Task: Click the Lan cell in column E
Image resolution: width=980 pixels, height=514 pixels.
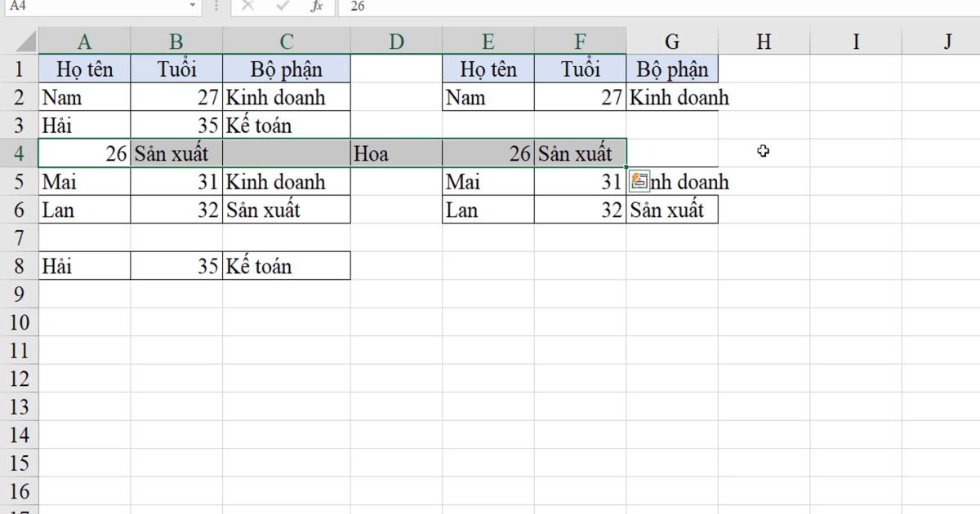Action: (x=488, y=210)
